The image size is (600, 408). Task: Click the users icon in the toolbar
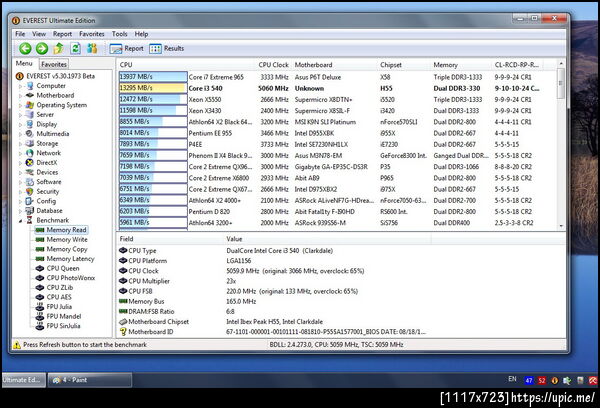click(92, 49)
